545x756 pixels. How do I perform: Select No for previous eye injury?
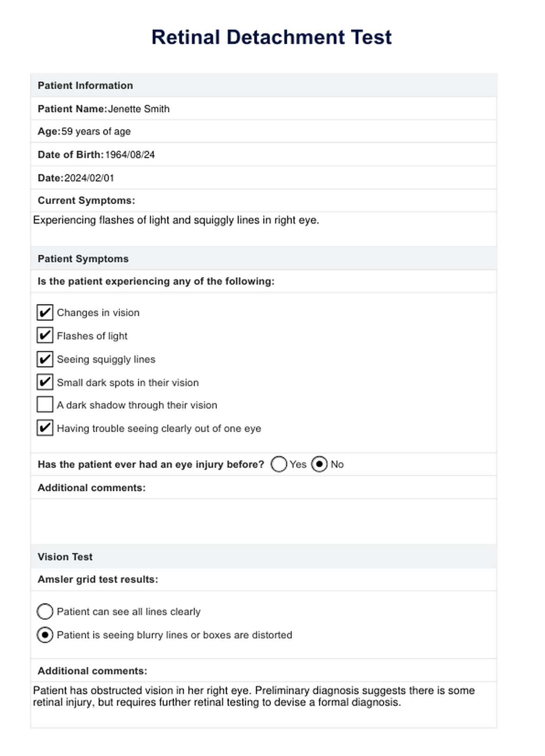tap(319, 464)
